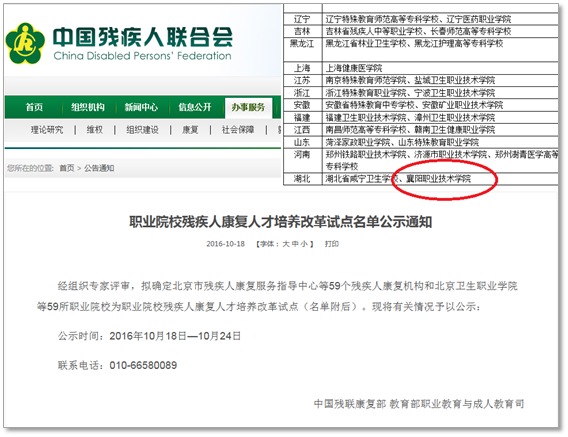568x437 pixels.
Task: Open the 新闻中心 navigation tab
Action: coord(141,107)
